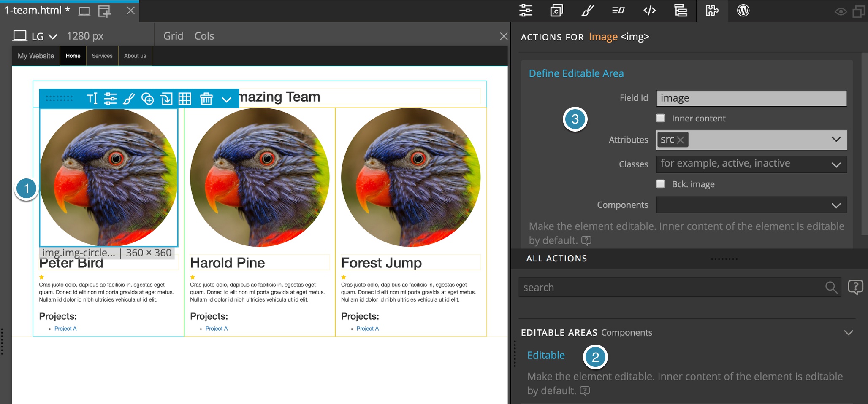Screen dimensions: 868x404
Task: Select the Harold Pine parrot image
Action: point(260,177)
